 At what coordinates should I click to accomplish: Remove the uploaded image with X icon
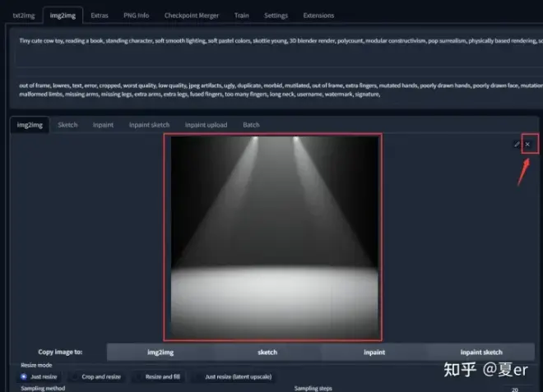click(x=527, y=145)
